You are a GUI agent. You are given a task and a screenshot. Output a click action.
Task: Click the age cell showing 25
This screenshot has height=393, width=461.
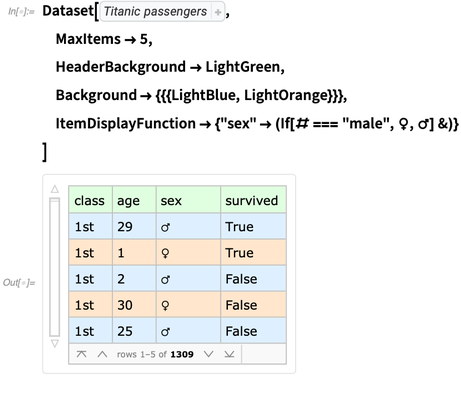pos(134,331)
